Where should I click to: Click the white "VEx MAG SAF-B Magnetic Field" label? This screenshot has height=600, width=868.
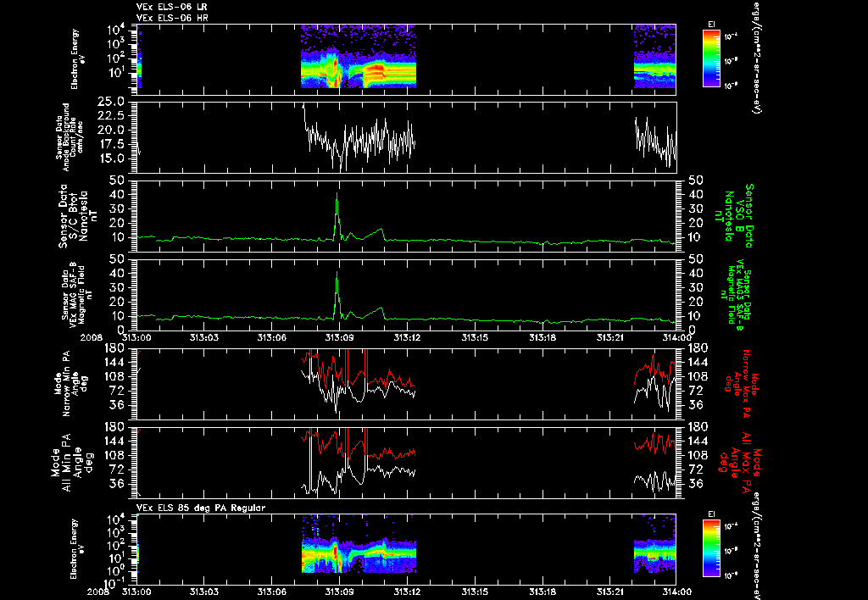[77, 296]
